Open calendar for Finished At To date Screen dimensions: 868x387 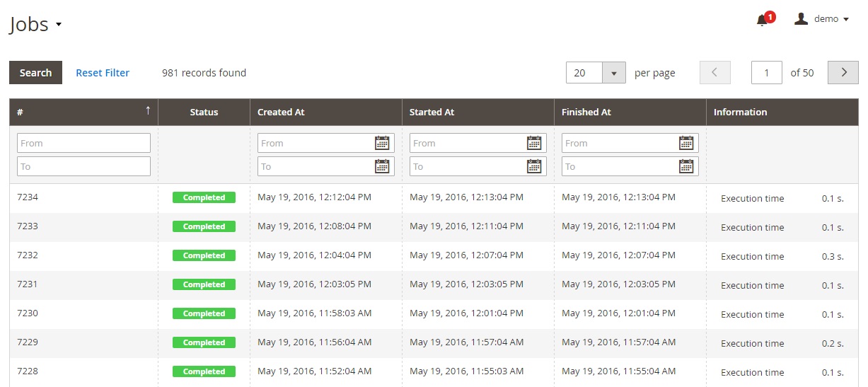point(686,166)
